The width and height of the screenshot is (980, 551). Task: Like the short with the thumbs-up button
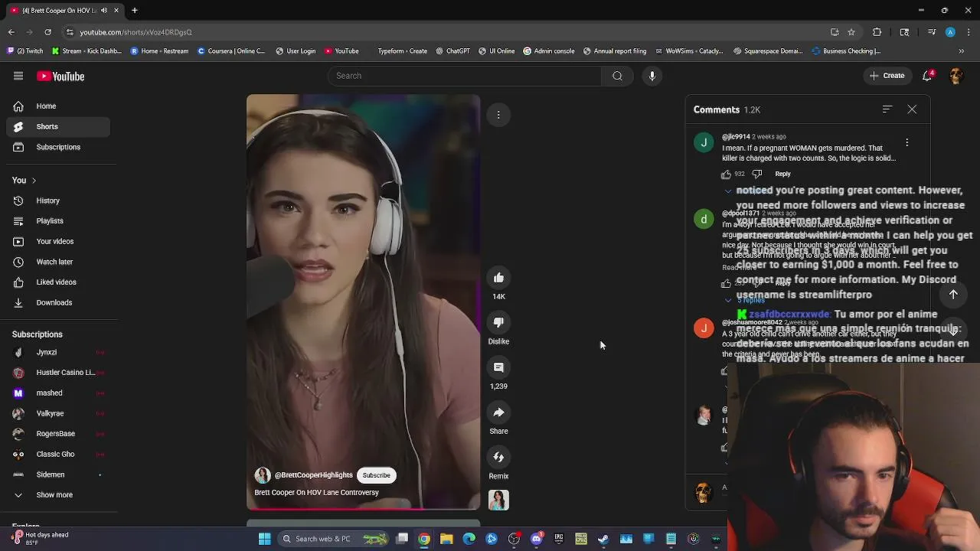click(x=498, y=278)
